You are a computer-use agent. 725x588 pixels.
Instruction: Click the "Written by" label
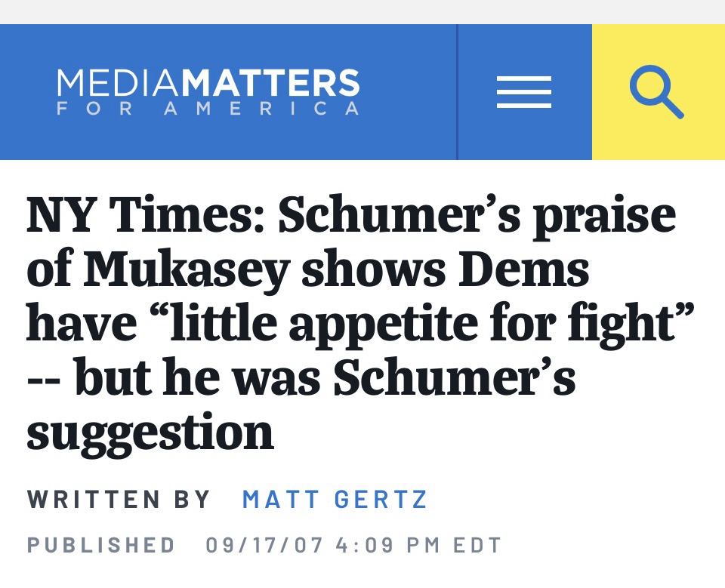(x=119, y=500)
